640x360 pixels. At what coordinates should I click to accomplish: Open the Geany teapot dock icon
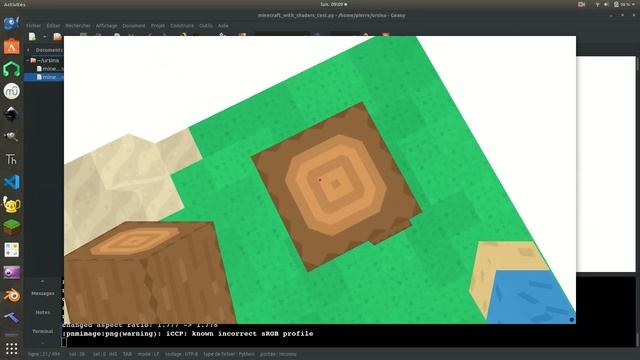pyautogui.click(x=11, y=204)
